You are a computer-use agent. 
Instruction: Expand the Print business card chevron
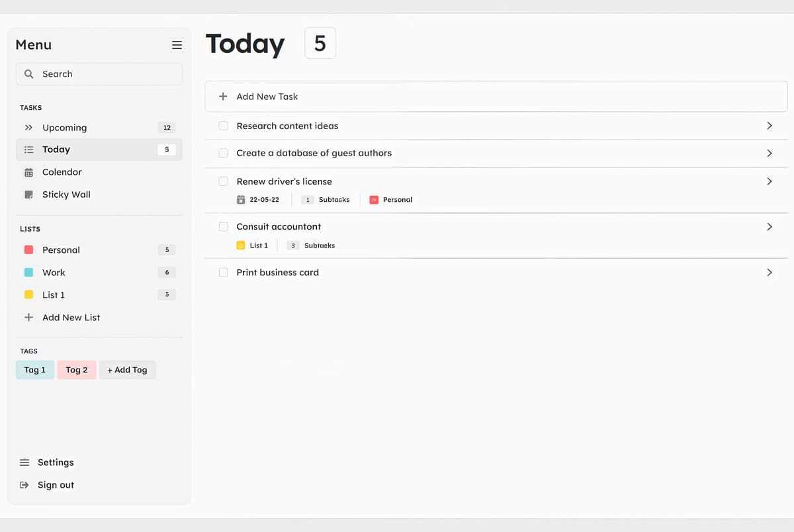(769, 272)
